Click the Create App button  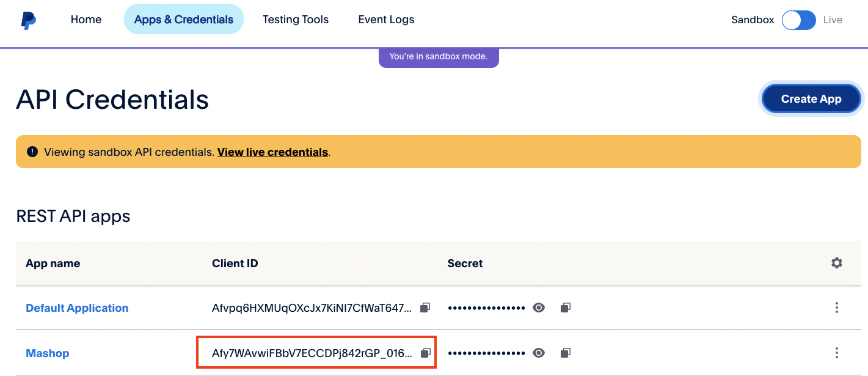[811, 99]
